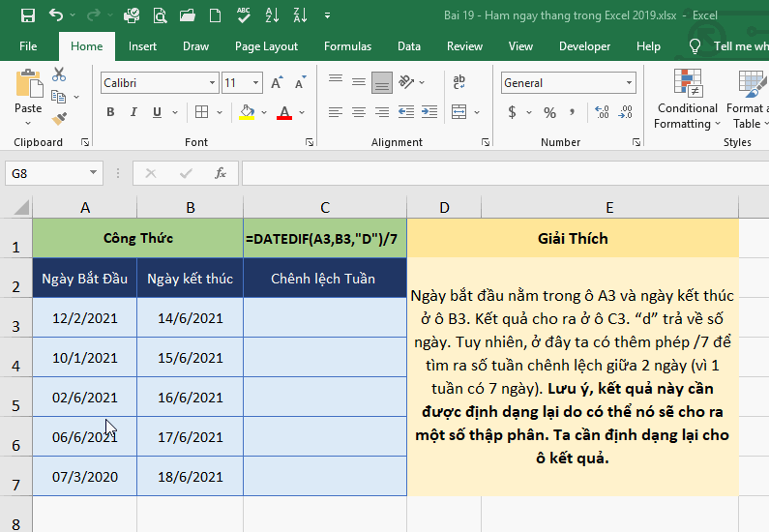
Task: Toggle Bottom Align vertical alignment
Action: point(381,82)
